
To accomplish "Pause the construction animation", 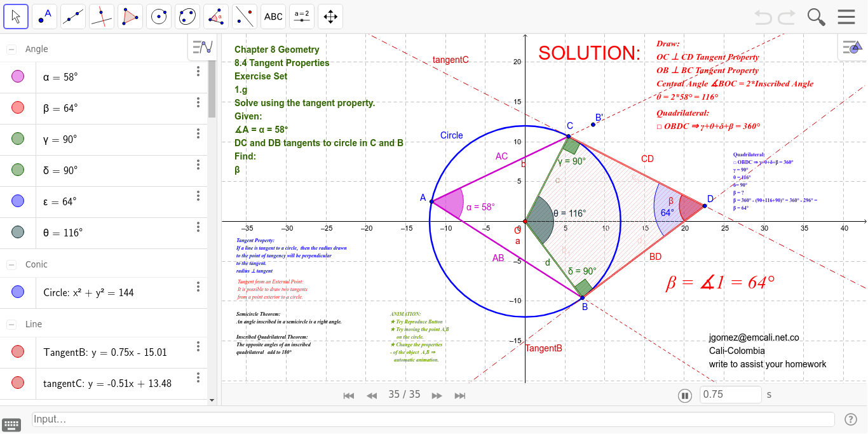I will click(x=684, y=395).
